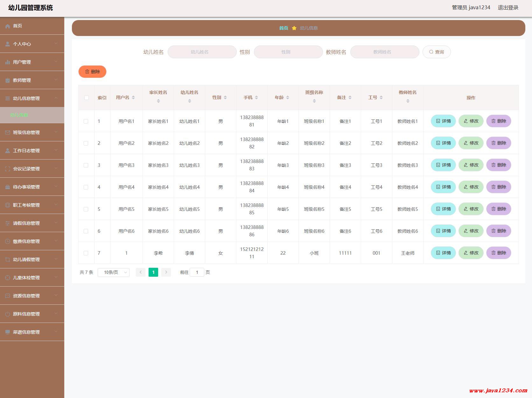Select the 幼儿信息 submenu item
The image size is (532, 398).
tap(32, 115)
